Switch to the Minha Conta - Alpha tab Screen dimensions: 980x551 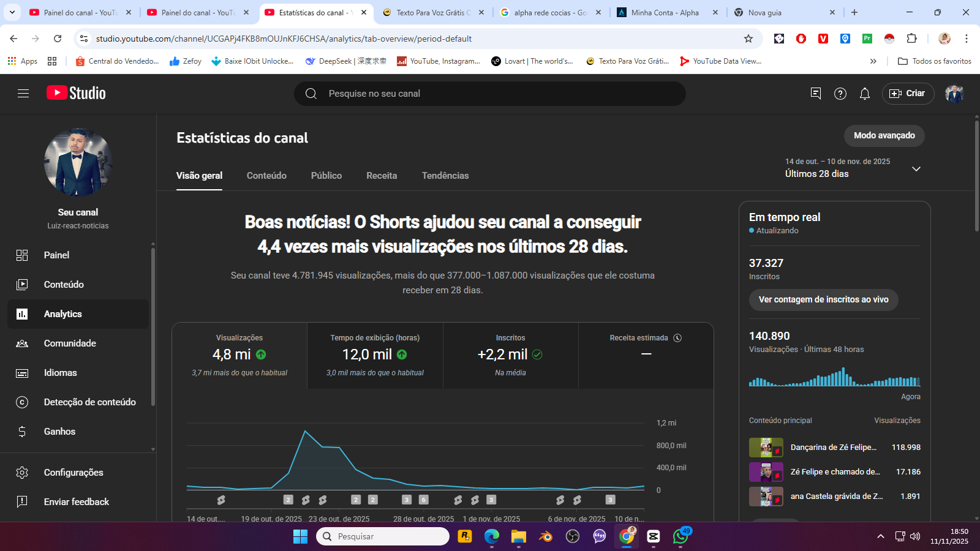[668, 12]
